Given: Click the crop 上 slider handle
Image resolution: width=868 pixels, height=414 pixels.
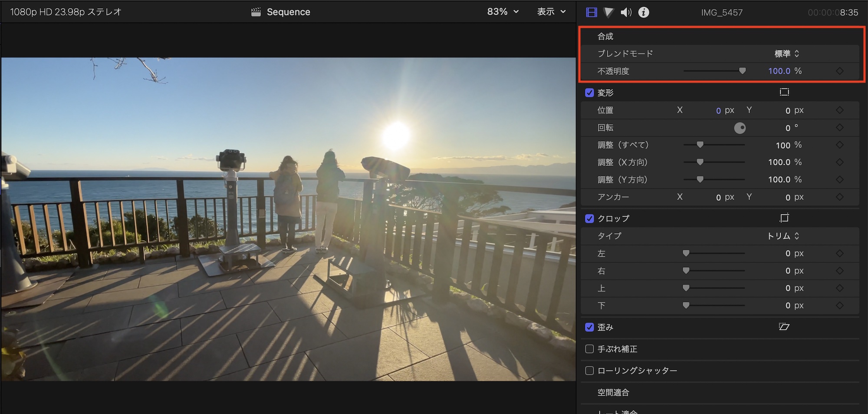Looking at the screenshot, I should (x=686, y=288).
